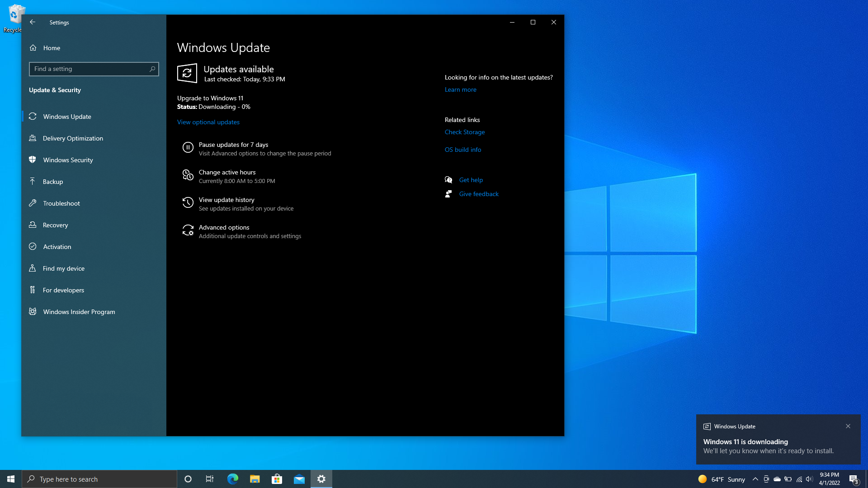Open Check Storage link

(x=465, y=132)
